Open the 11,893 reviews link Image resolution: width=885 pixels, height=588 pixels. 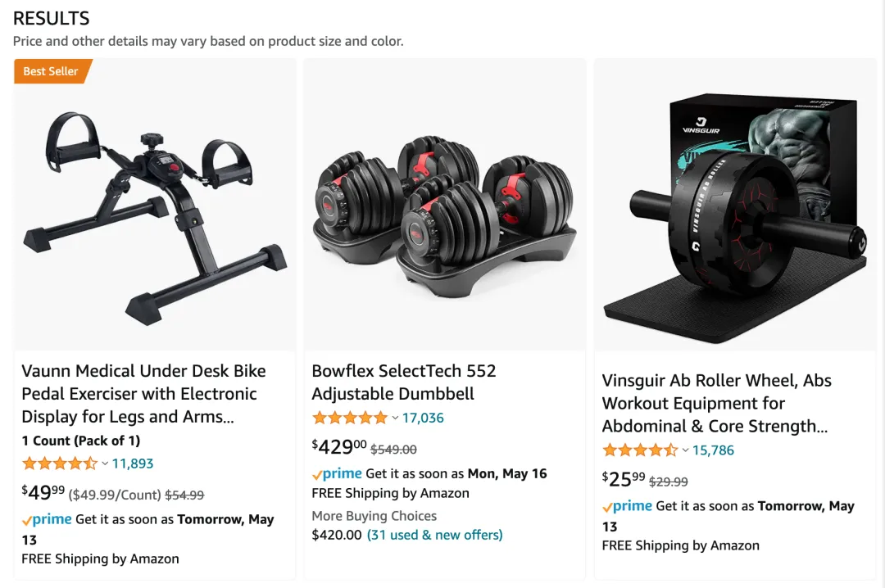pos(133,464)
